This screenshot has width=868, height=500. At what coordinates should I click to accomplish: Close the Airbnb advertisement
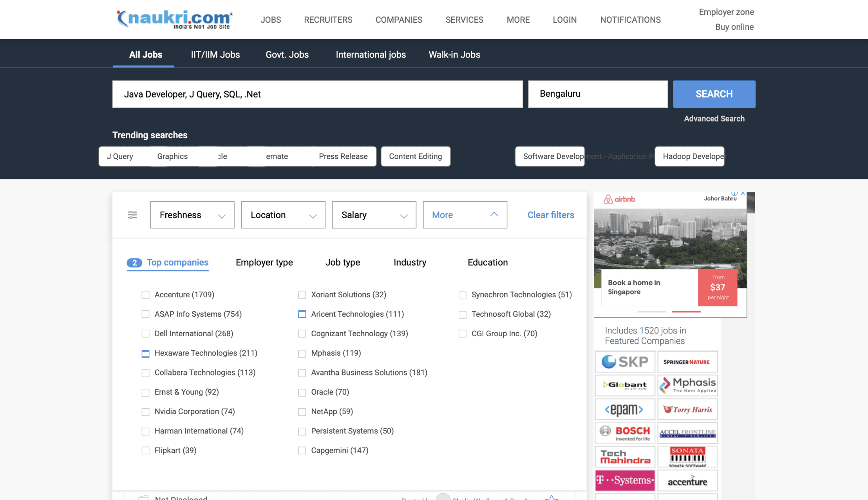pos(743,194)
